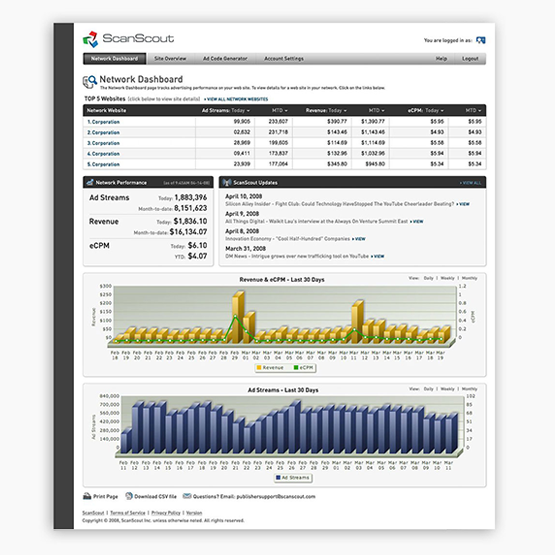Viewport: 555px width, 555px height.
Task: Open the Privacy Policy footer link
Action: point(166,513)
